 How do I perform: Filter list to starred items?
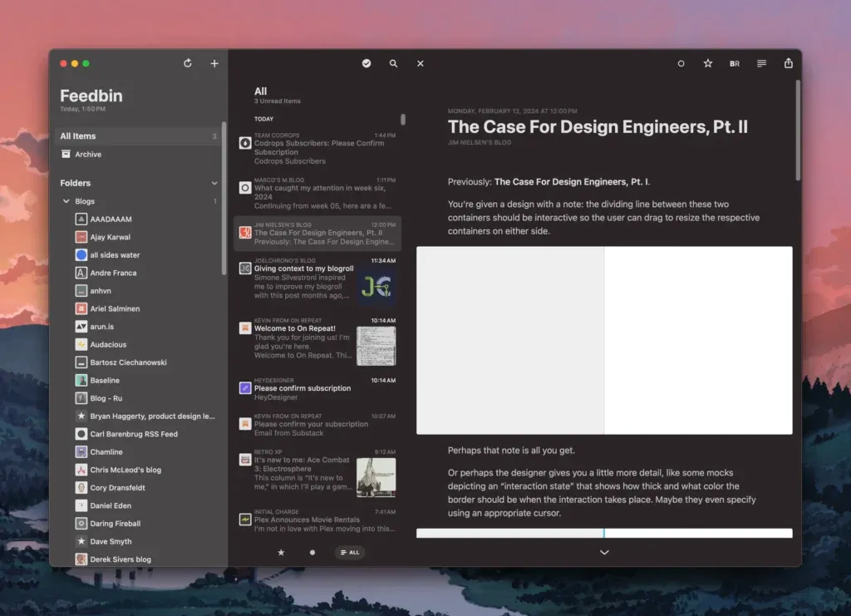tap(281, 553)
